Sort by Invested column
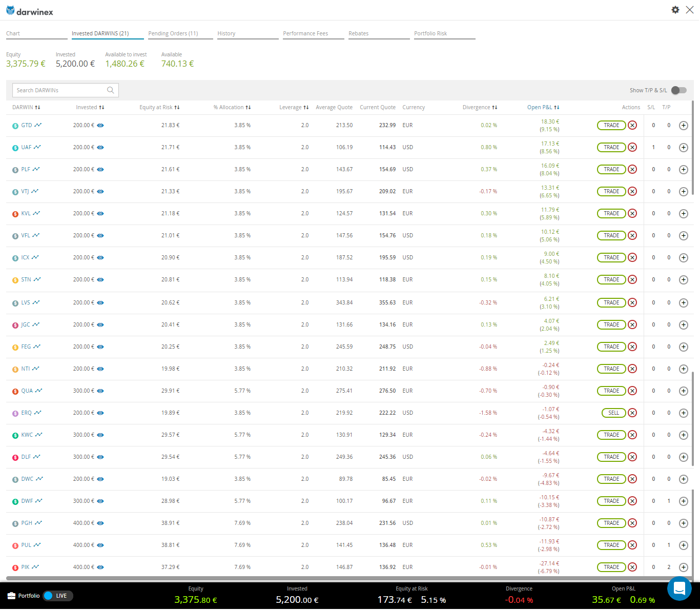This screenshot has height=610, width=700. (x=90, y=107)
